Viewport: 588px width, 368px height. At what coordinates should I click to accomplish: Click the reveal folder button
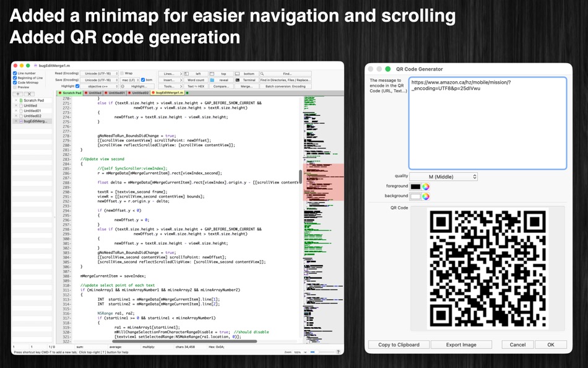[x=221, y=80]
